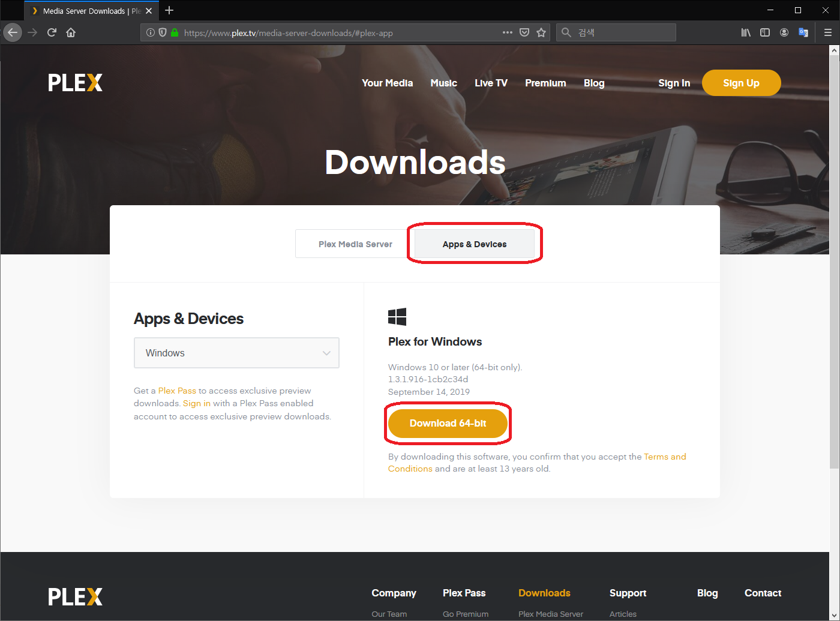Reload the page with the refresh icon
This screenshot has width=840, height=621.
point(52,32)
